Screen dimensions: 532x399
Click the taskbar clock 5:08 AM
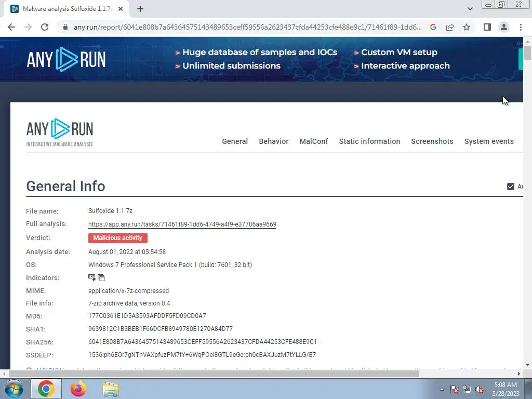pos(506,389)
